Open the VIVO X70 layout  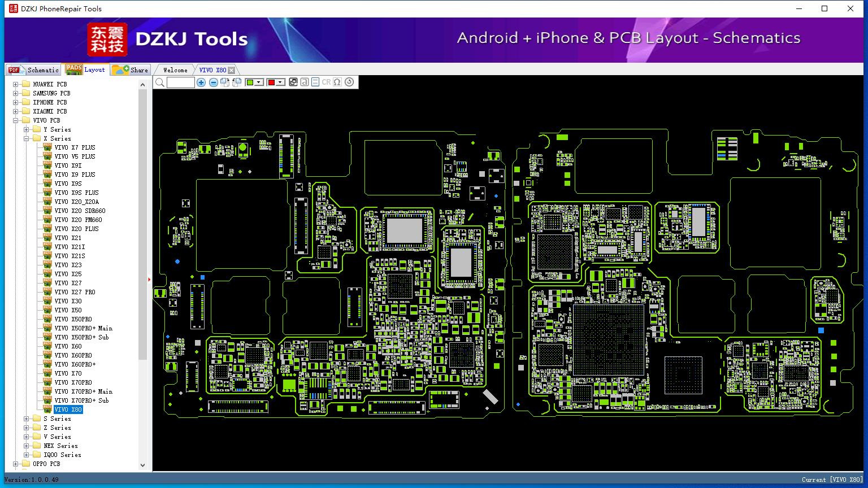(x=68, y=373)
